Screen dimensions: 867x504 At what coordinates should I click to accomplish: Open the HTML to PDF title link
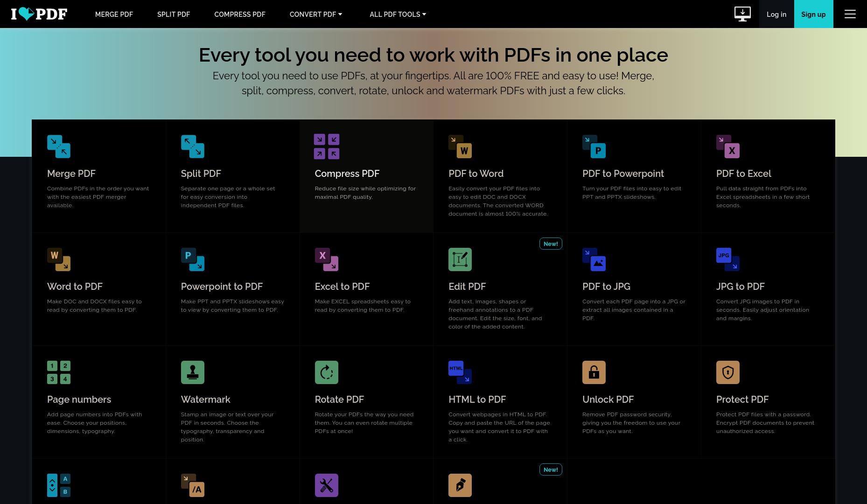pyautogui.click(x=477, y=399)
